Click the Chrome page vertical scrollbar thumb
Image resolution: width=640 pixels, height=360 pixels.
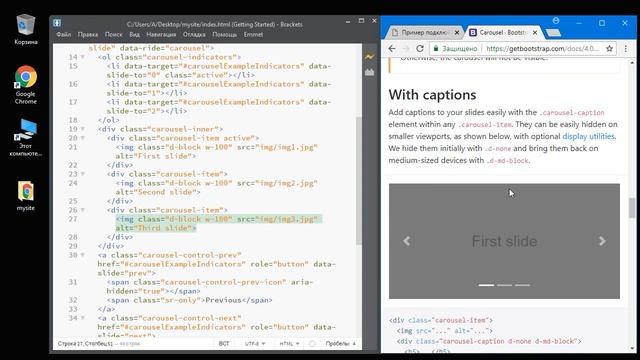[x=632, y=208]
